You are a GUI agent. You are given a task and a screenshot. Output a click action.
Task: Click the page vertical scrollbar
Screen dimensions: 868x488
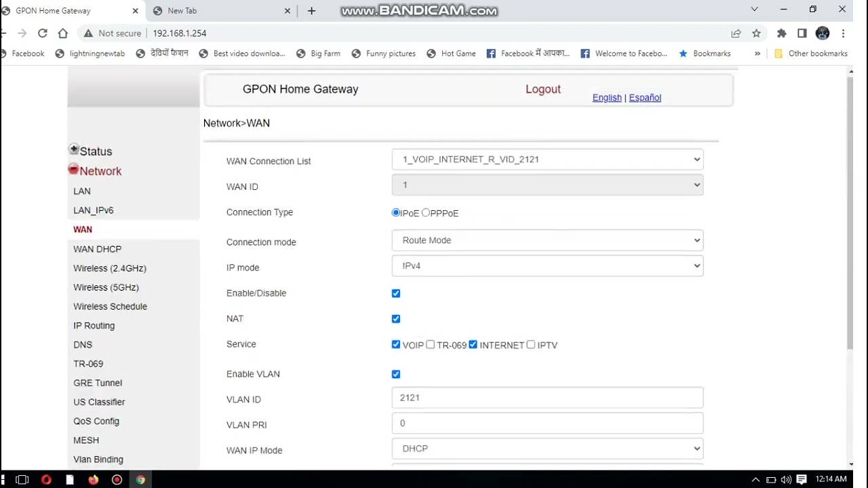[x=850, y=213]
